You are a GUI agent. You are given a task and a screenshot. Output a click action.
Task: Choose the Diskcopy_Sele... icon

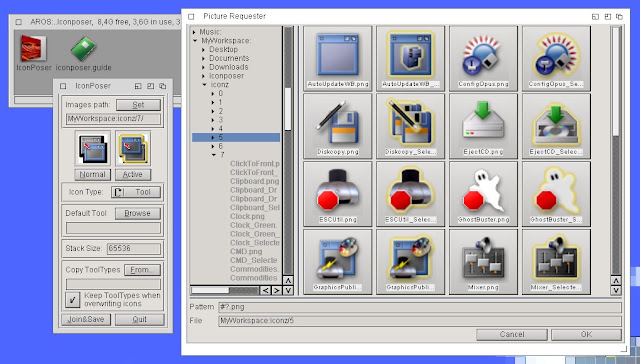[410, 126]
